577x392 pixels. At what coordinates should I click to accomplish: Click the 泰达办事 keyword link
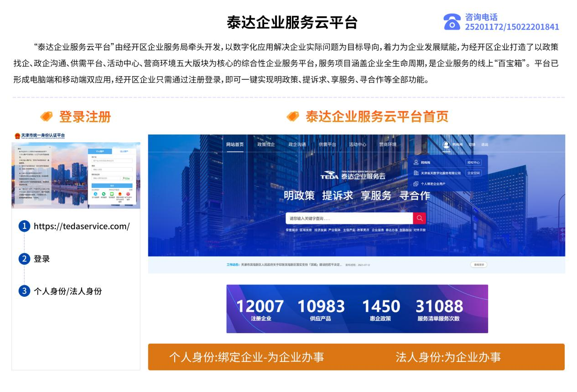click(x=392, y=230)
